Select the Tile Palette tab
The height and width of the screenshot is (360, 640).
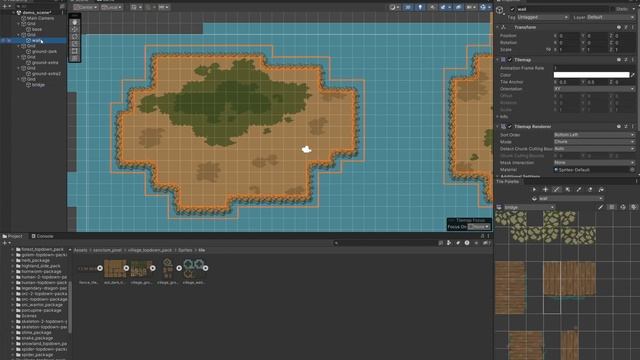click(507, 181)
